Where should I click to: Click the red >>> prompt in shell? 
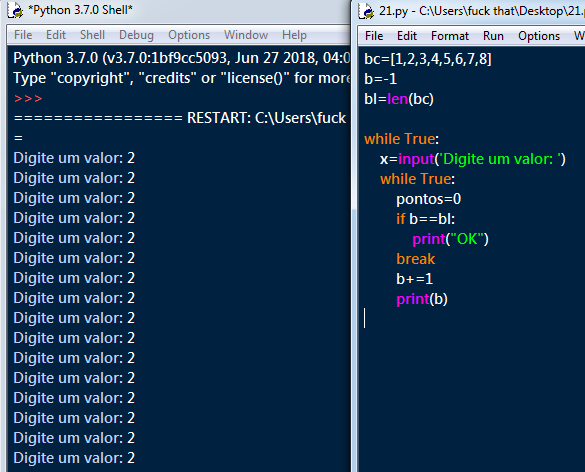click(28, 99)
